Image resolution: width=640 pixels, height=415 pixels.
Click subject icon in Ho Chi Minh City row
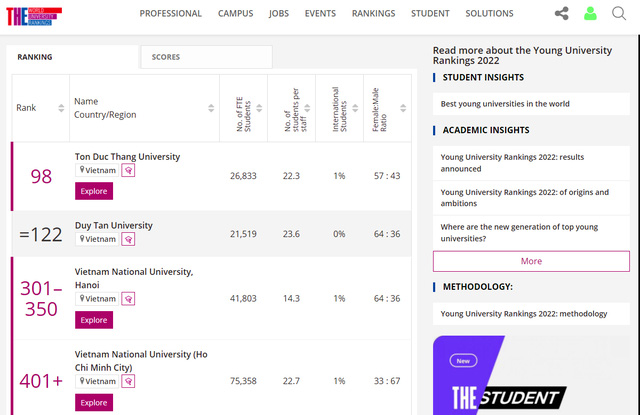(128, 382)
